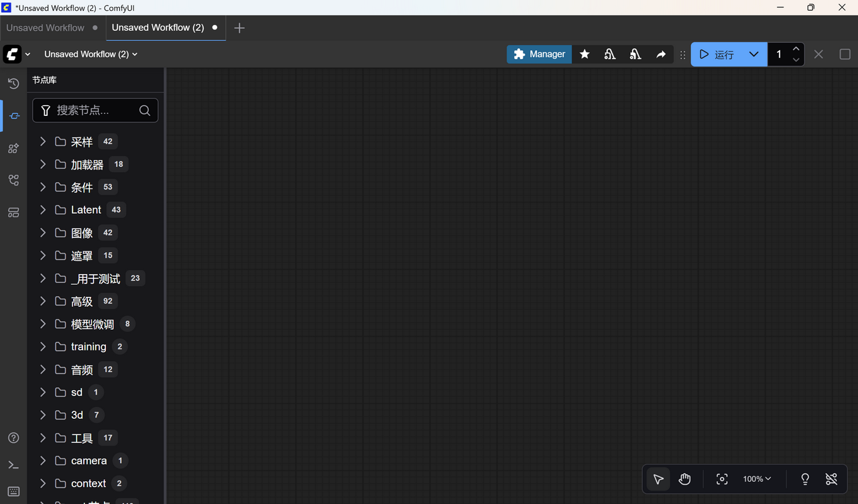The height and width of the screenshot is (504, 858).
Task: Increase batch count with up stepper
Action: (796, 49)
